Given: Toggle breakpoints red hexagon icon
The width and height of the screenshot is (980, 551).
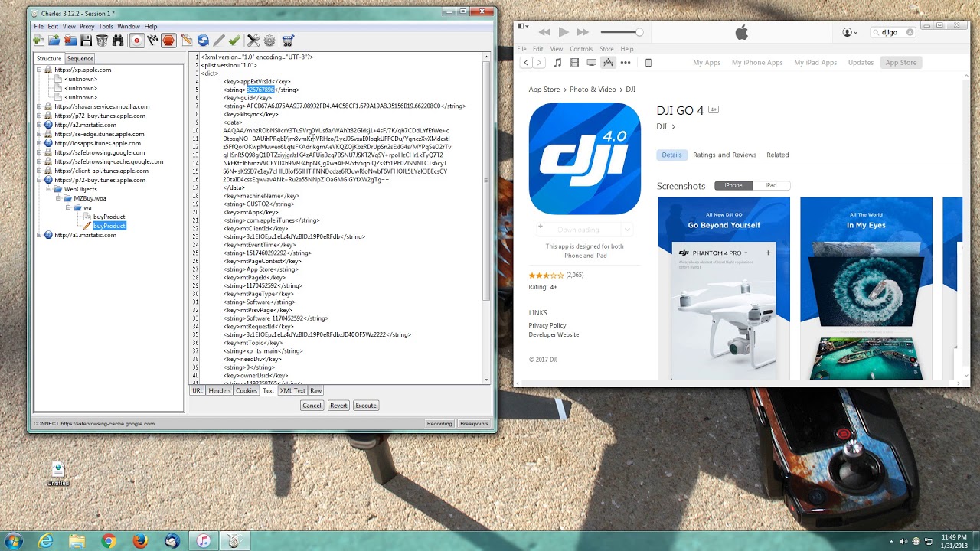Looking at the screenshot, I should point(168,41).
